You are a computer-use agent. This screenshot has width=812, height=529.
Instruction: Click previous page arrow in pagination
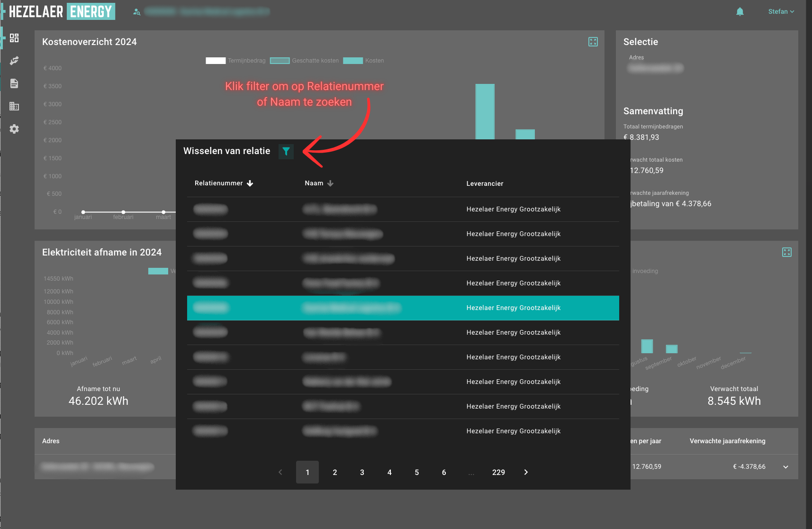(280, 472)
